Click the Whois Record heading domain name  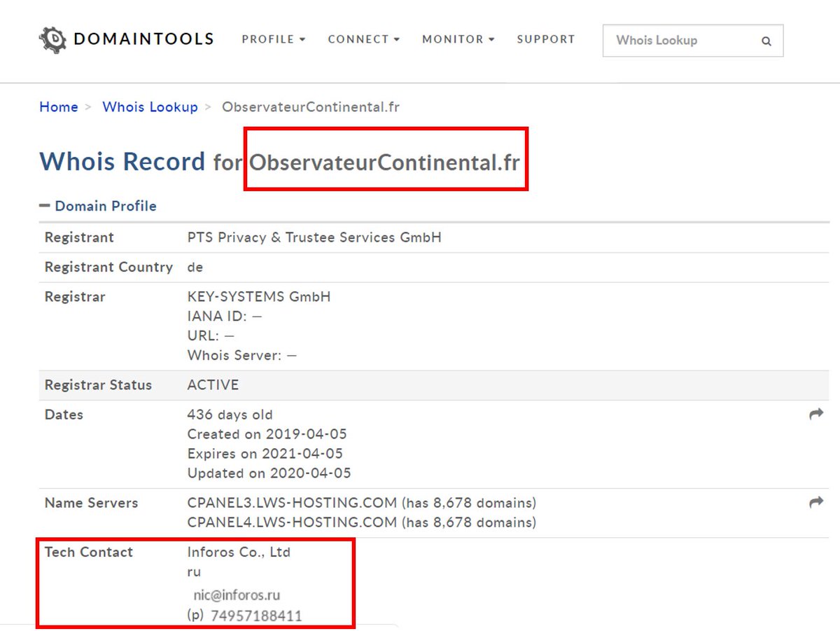point(385,162)
